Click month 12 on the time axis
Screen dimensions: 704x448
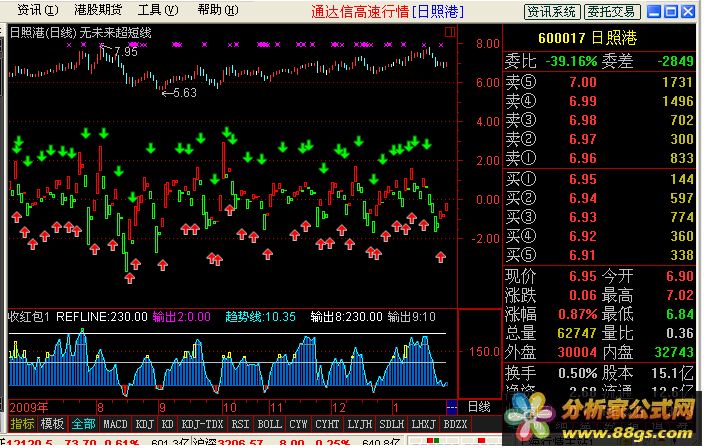(339, 408)
